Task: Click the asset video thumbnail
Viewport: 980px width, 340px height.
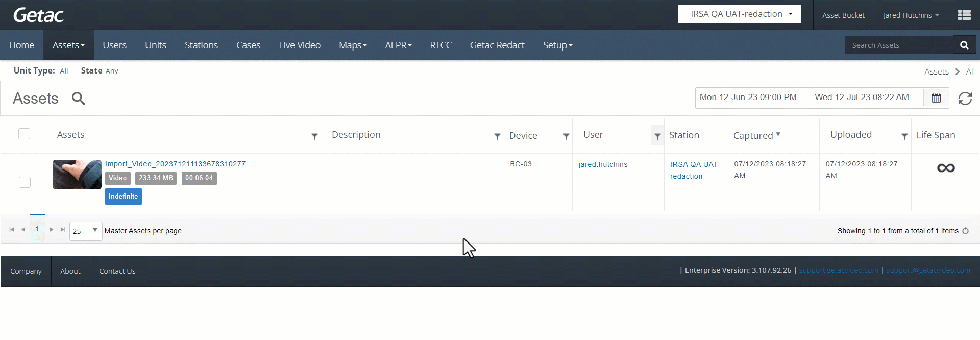Action: click(x=77, y=175)
